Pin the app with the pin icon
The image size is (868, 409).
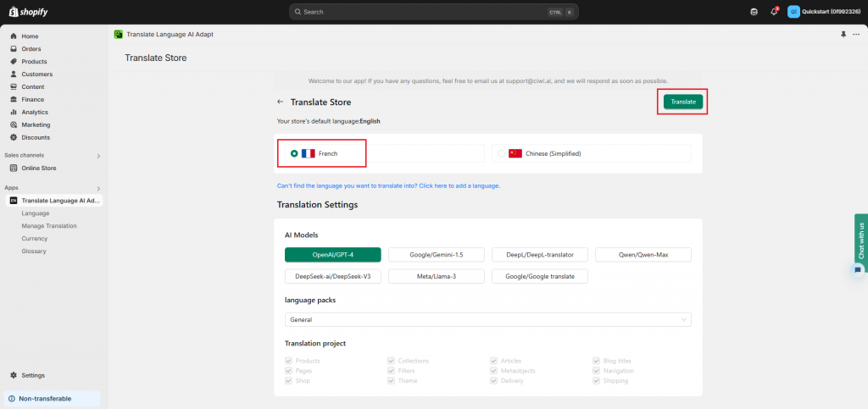click(x=843, y=35)
